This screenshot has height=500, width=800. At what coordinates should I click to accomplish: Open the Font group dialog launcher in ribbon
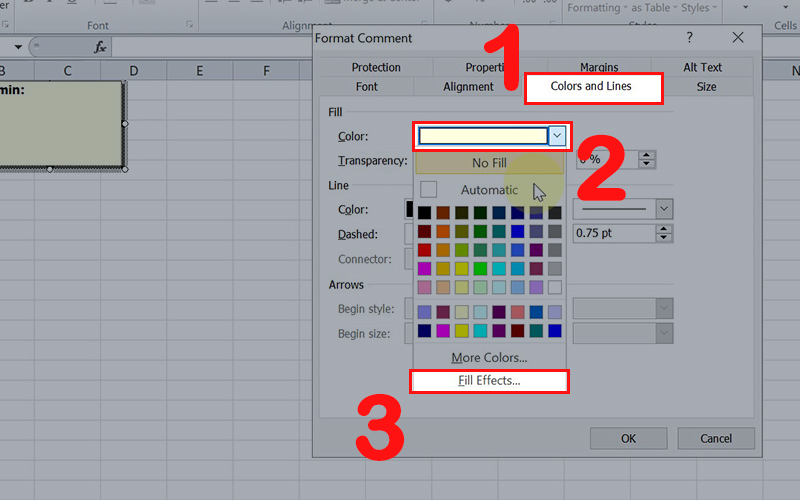tap(189, 24)
